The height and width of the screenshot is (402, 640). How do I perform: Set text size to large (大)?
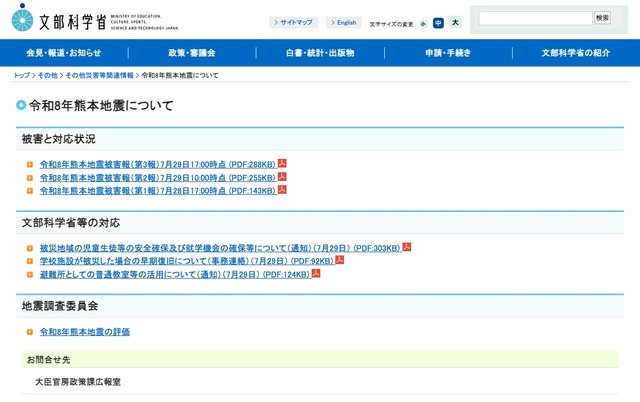click(x=455, y=22)
